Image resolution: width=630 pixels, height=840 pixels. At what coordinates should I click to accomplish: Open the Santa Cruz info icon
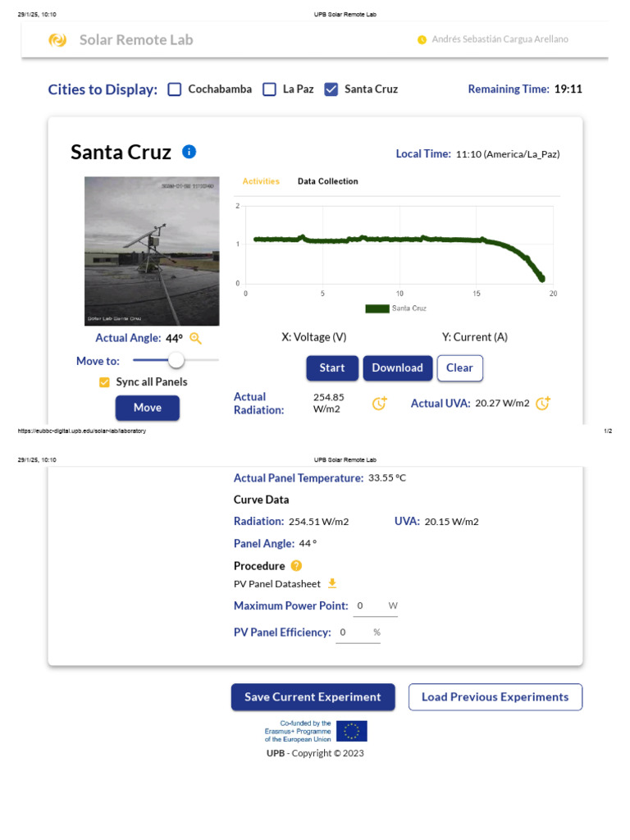pyautogui.click(x=189, y=152)
